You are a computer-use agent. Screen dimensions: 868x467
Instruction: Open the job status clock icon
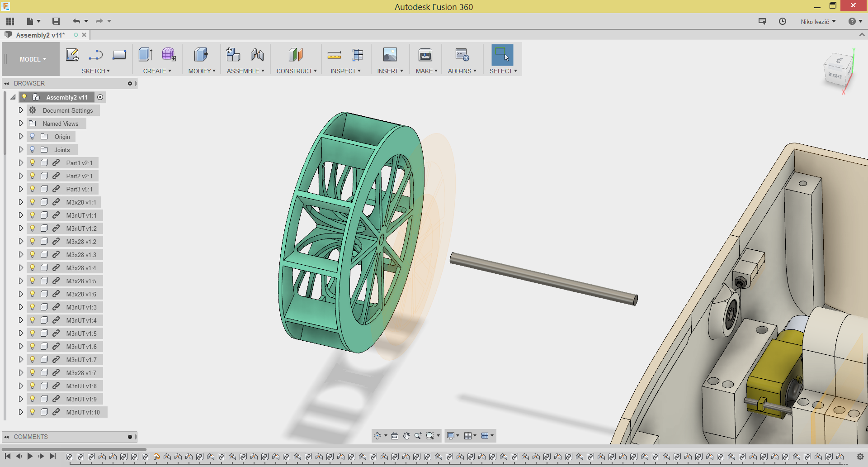[x=783, y=21]
